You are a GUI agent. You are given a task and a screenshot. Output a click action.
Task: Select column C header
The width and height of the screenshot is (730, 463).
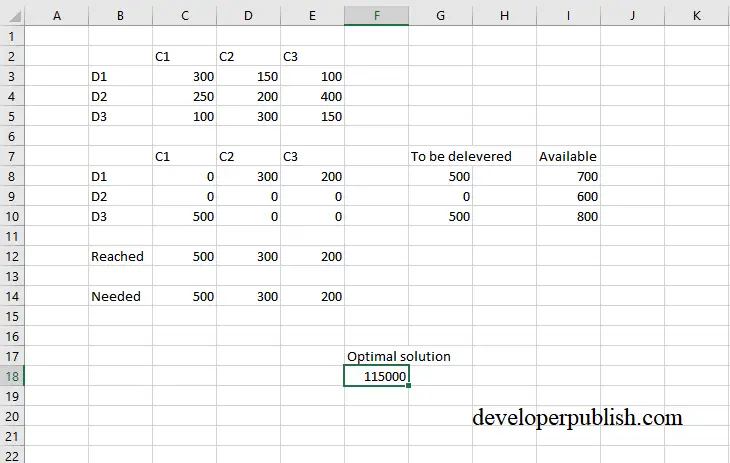pos(184,16)
